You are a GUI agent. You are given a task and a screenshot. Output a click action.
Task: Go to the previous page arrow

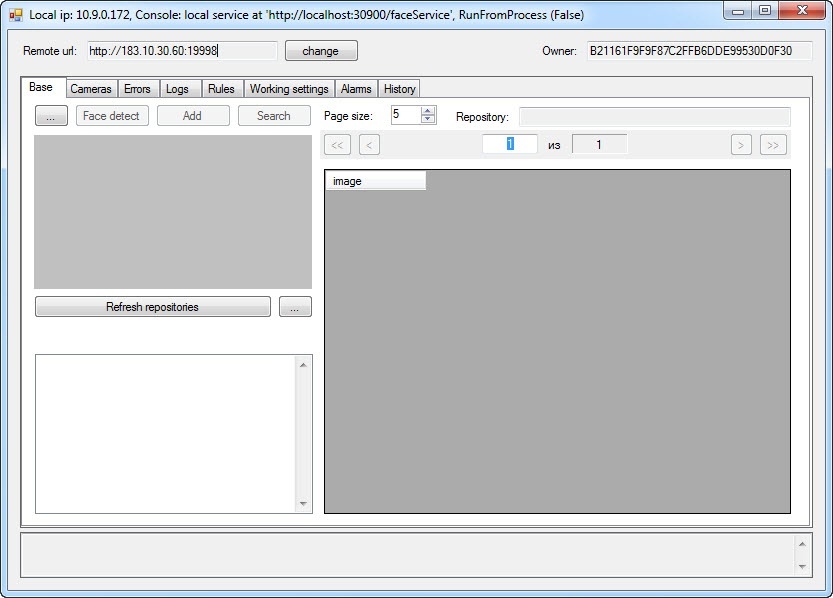tap(369, 145)
